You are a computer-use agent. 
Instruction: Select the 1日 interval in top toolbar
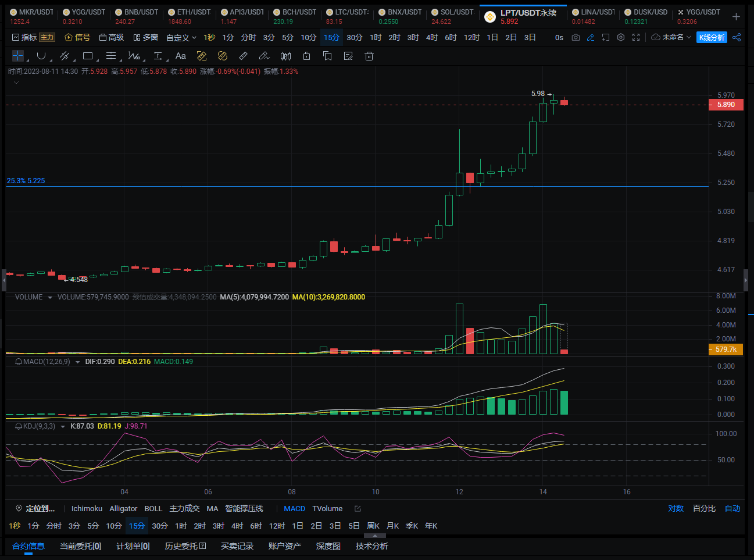tap(492, 37)
